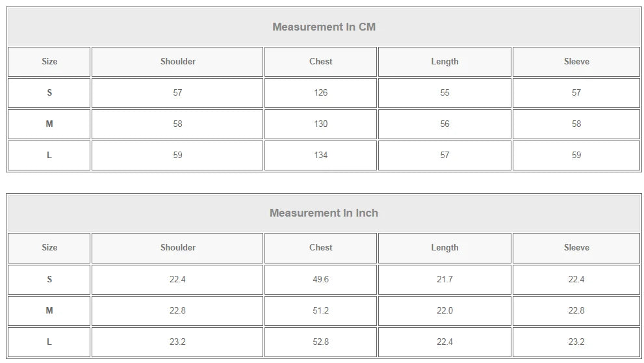Image resolution: width=644 pixels, height=363 pixels.
Task: Click the chest value 134 for size L
Action: point(320,155)
